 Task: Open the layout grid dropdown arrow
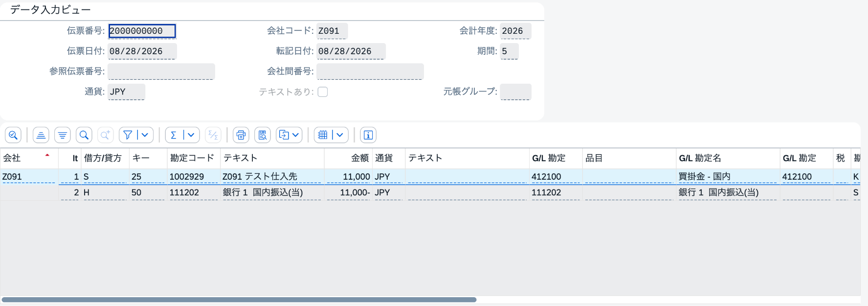pyautogui.click(x=340, y=135)
